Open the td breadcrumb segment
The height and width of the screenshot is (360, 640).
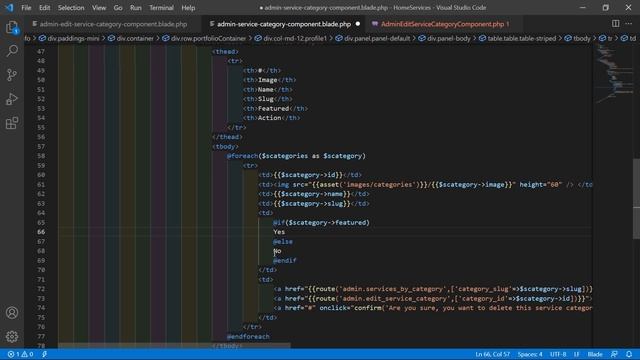point(632,38)
